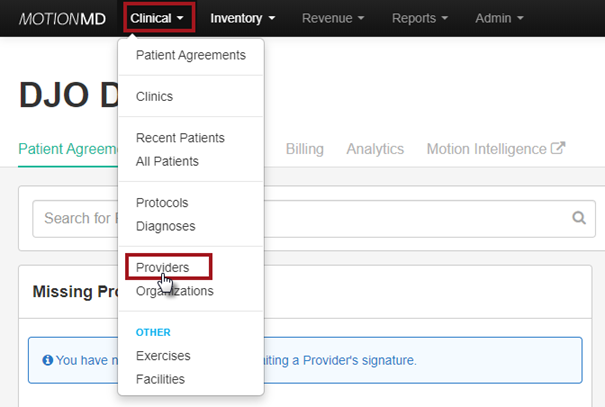605x407 pixels.
Task: Open the Clinical dropdown menu
Action: [157, 18]
